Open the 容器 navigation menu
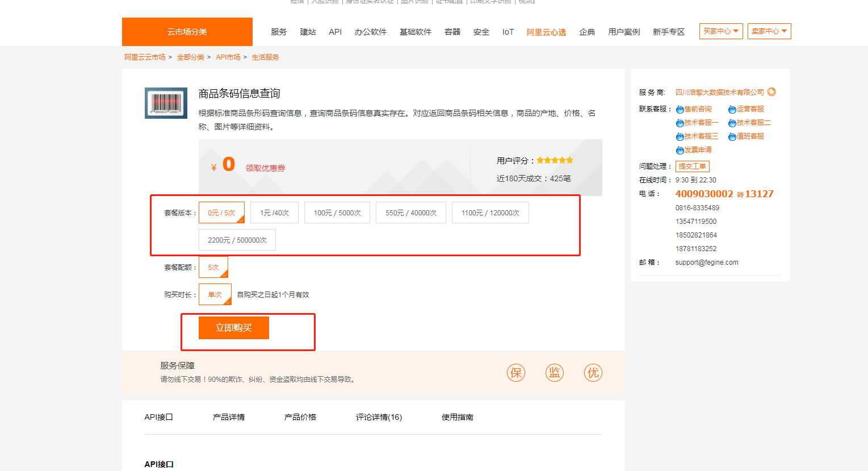The width and height of the screenshot is (868, 471). click(452, 32)
